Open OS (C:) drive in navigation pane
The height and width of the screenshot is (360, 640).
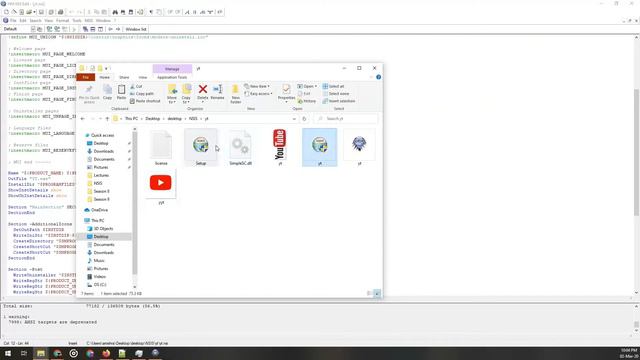point(100,285)
